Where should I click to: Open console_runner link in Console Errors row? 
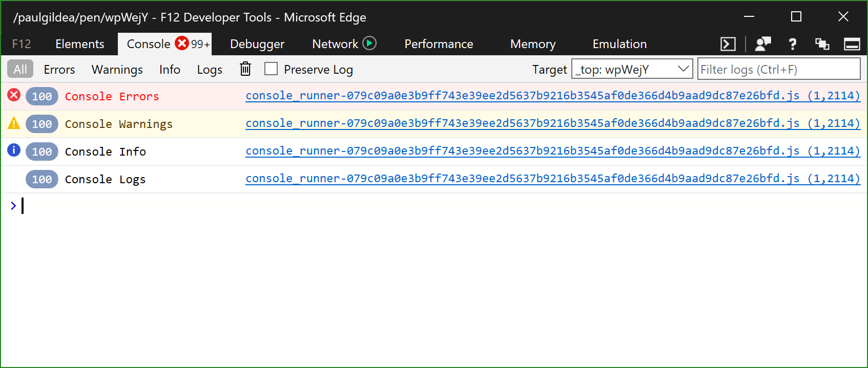(553, 96)
